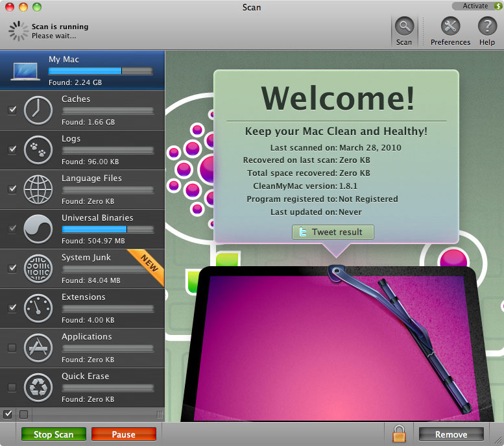This screenshot has height=446, width=504.
Task: Click the padlock icon near Remove
Action: pyautogui.click(x=399, y=434)
